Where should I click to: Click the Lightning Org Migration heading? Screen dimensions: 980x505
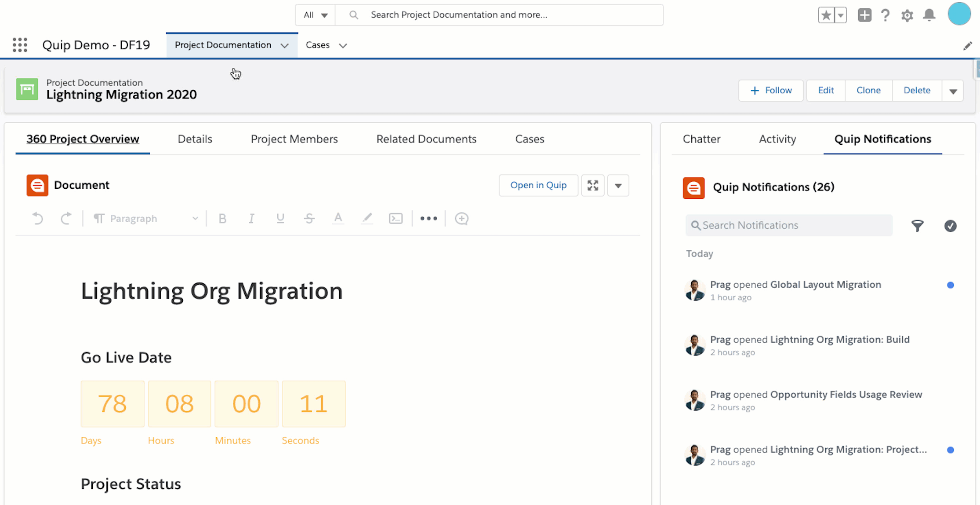click(x=211, y=291)
